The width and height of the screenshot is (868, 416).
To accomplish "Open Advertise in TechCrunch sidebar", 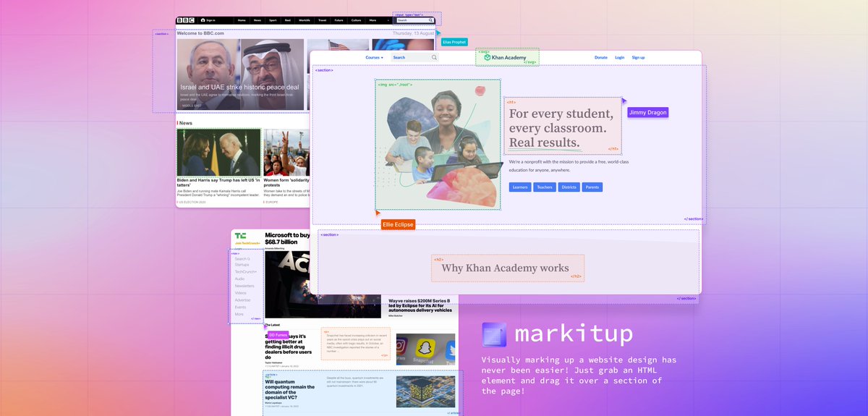I will [243, 300].
